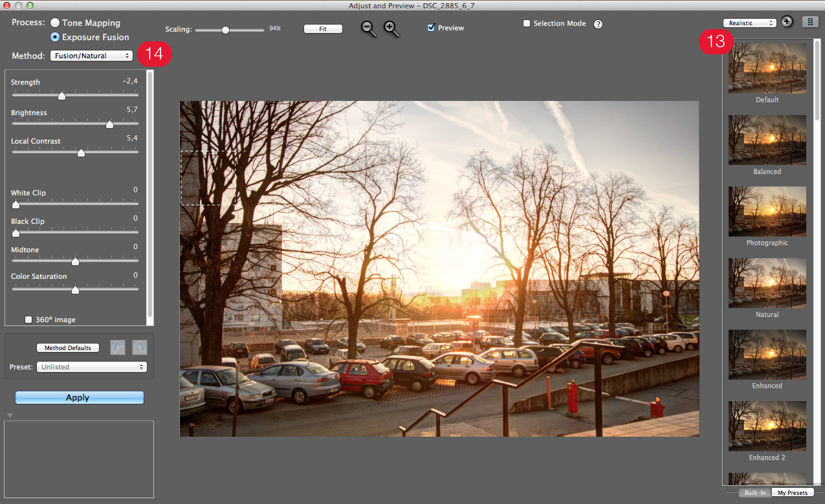Screen dimensions: 825x504
Task: Click the redo arrow icon
Action: click(x=140, y=348)
